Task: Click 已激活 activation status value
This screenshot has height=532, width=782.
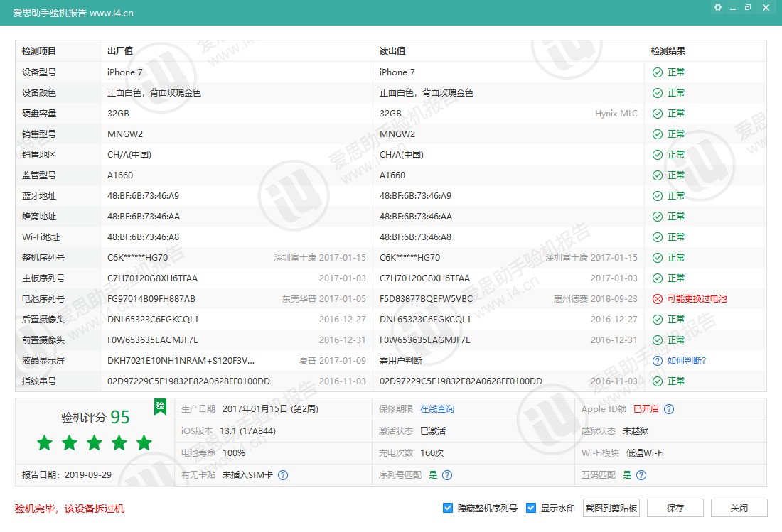Action: 433,431
